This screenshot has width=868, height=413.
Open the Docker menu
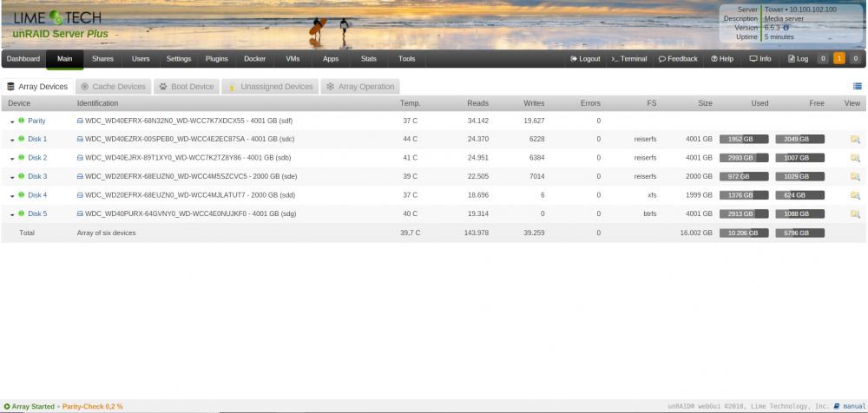pyautogui.click(x=254, y=59)
